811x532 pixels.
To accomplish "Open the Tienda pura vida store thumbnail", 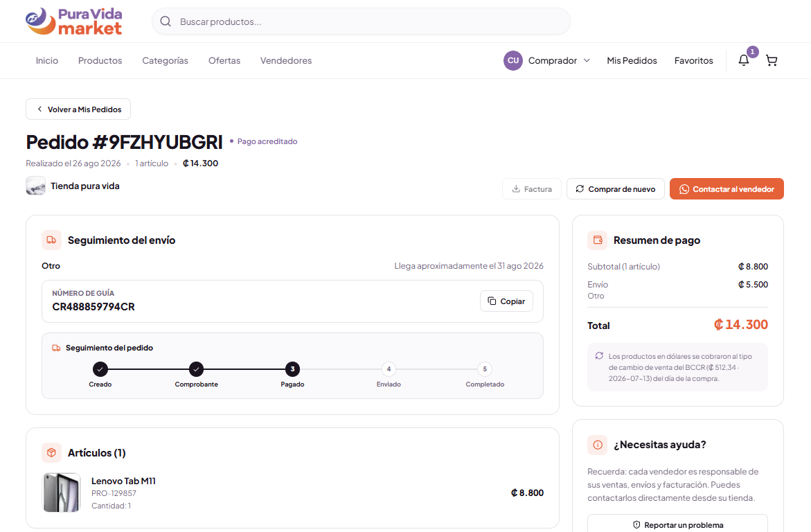I will (36, 186).
